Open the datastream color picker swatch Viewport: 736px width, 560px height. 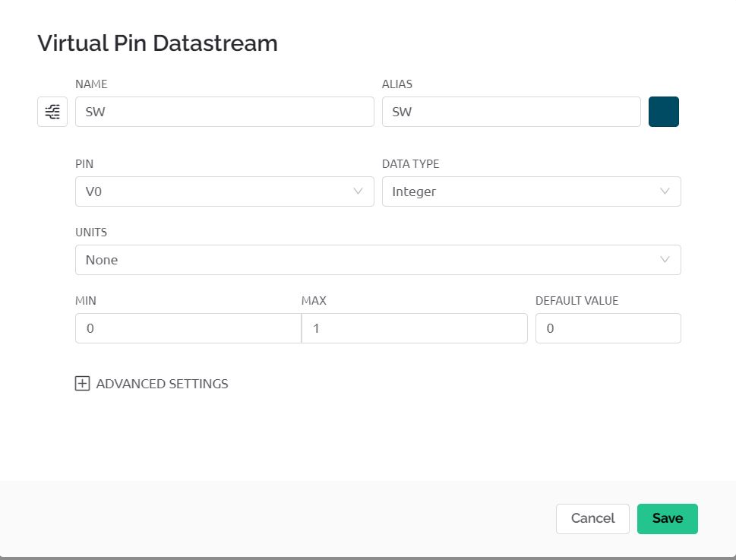point(663,112)
